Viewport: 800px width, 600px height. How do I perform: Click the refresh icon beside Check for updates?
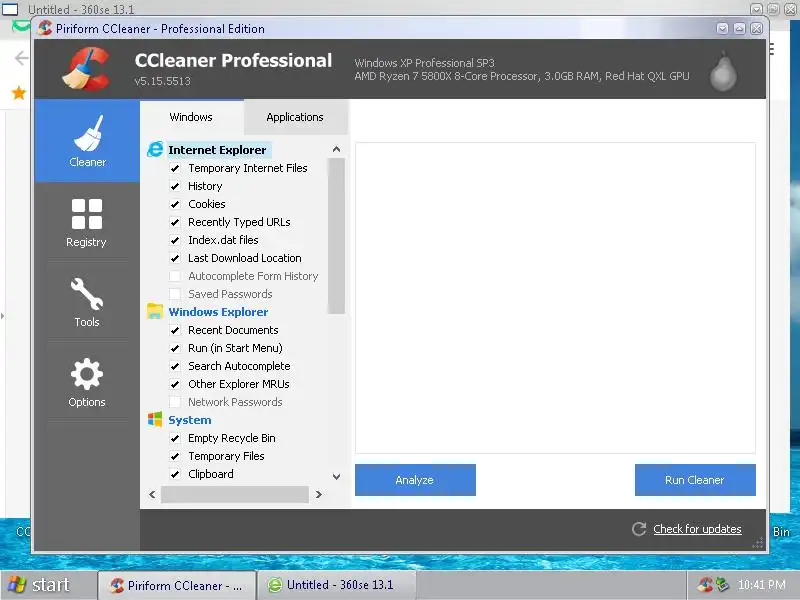[639, 529]
